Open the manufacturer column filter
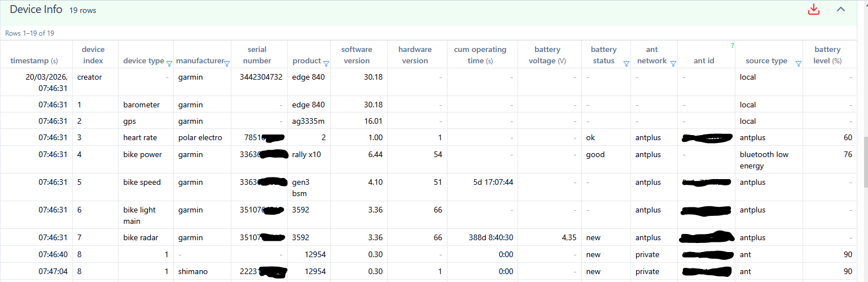This screenshot has height=282, width=868. point(227,64)
